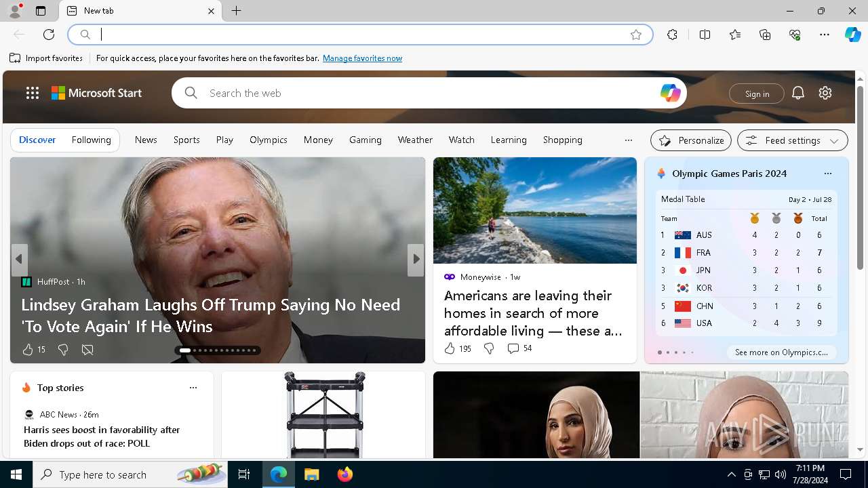Show previous carousel story
Screen dimensions: 868x488
19,260
